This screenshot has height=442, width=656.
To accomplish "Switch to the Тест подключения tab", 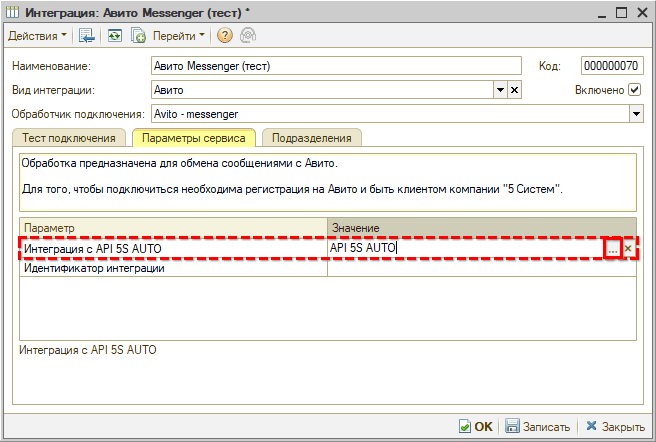I will [x=69, y=138].
